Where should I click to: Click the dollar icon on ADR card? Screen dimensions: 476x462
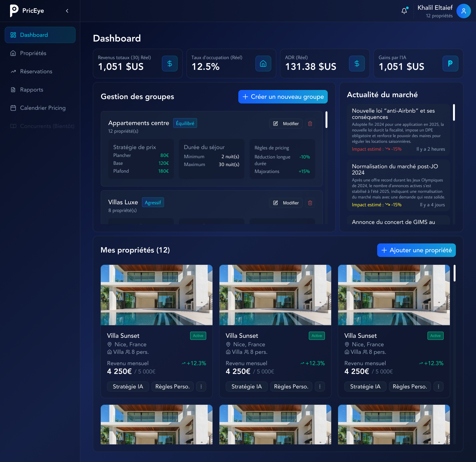[x=357, y=64]
